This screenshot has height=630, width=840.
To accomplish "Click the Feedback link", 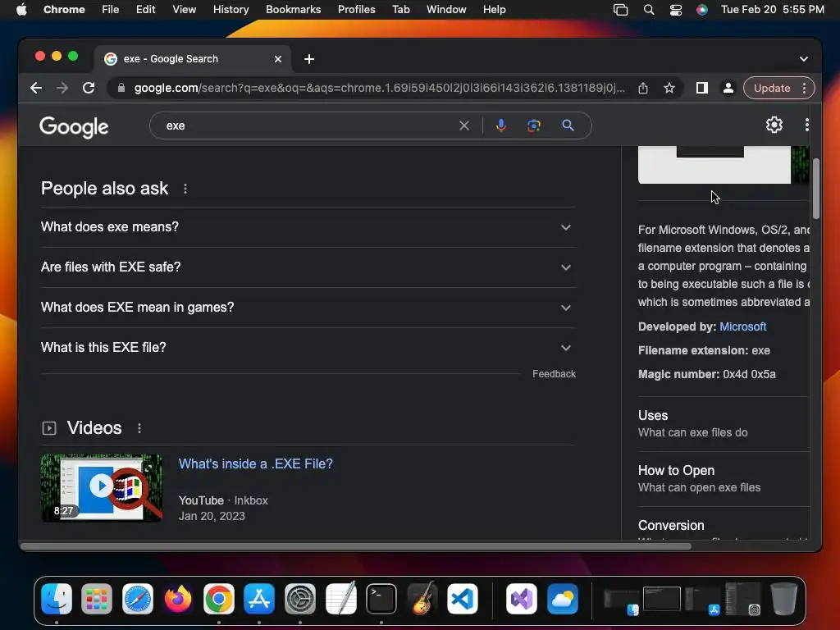I will (554, 374).
